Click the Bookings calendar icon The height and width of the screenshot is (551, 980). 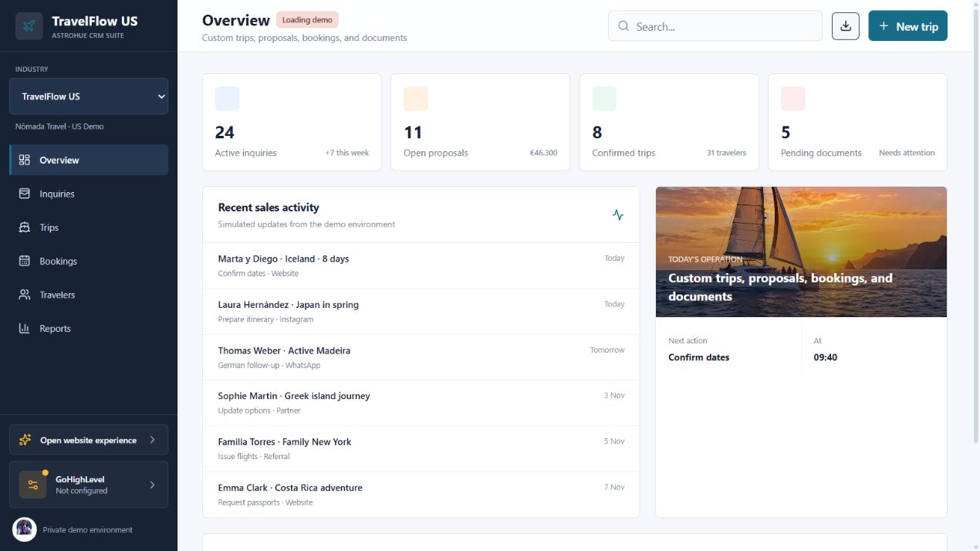[25, 261]
